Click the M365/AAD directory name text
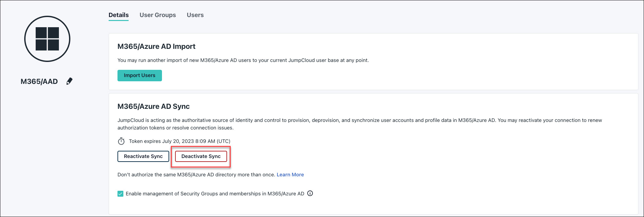The image size is (644, 217). (x=39, y=82)
